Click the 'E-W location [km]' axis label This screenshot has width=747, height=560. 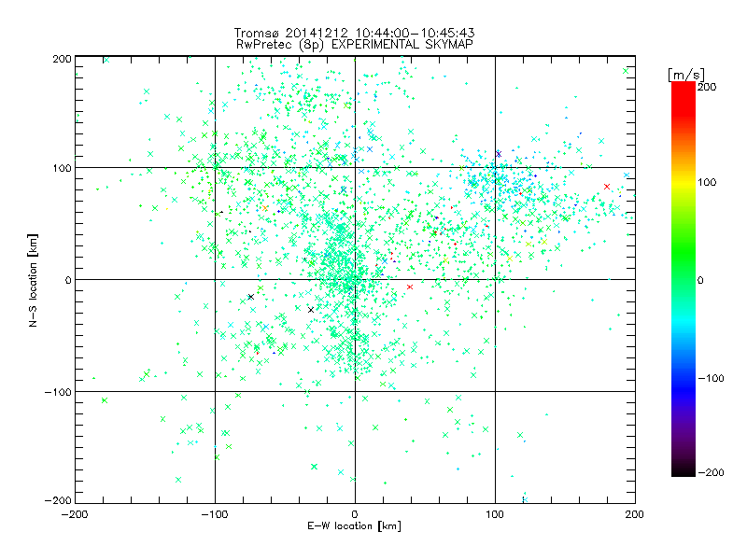pos(354,525)
